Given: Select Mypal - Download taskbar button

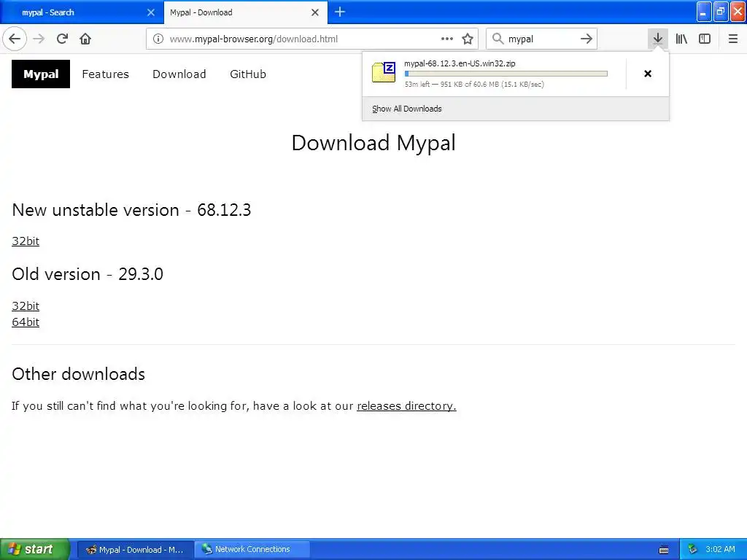Looking at the screenshot, I should coord(135,549).
